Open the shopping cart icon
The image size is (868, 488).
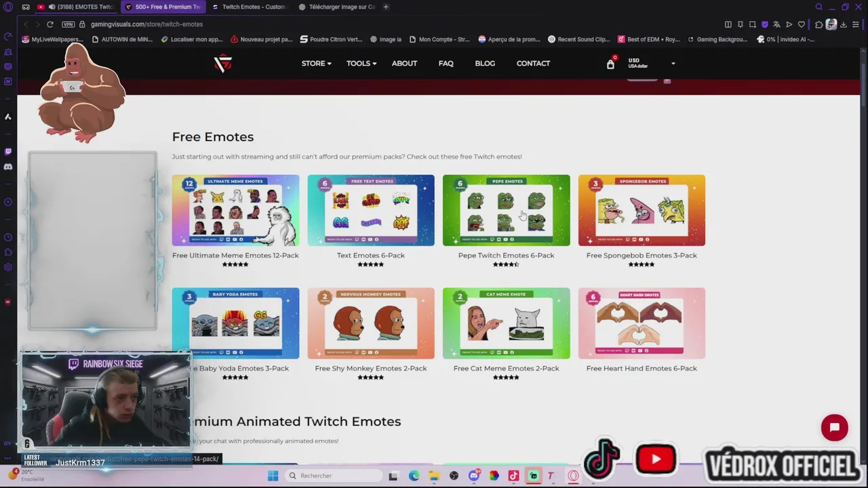point(610,64)
